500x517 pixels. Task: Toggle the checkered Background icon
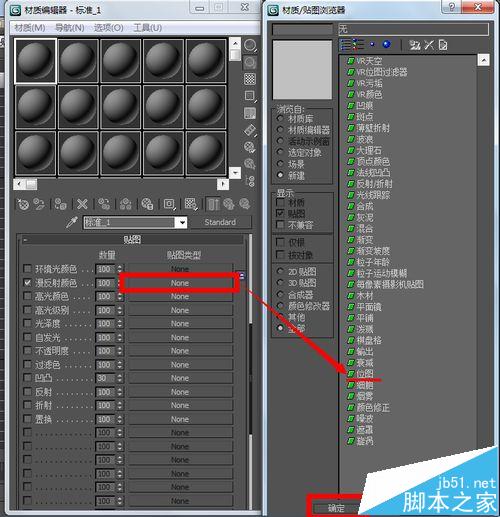coord(250,79)
